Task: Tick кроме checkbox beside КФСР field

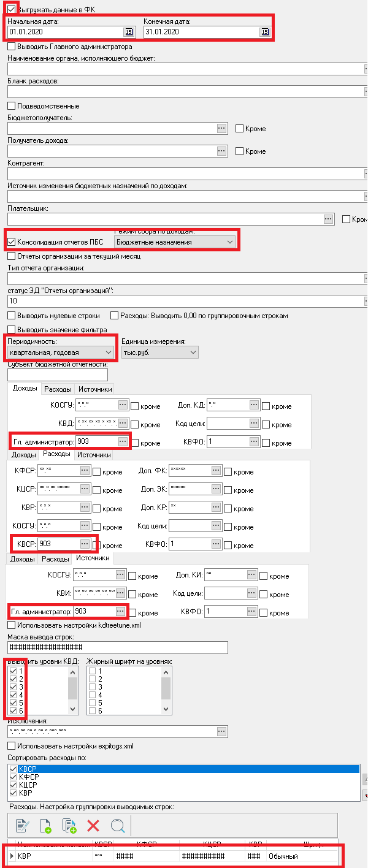Action: tap(97, 472)
